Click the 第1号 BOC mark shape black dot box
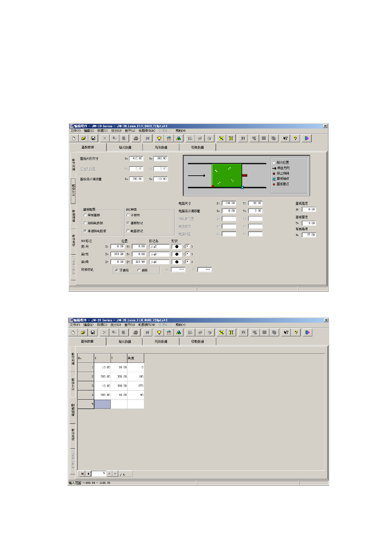 pos(177,247)
